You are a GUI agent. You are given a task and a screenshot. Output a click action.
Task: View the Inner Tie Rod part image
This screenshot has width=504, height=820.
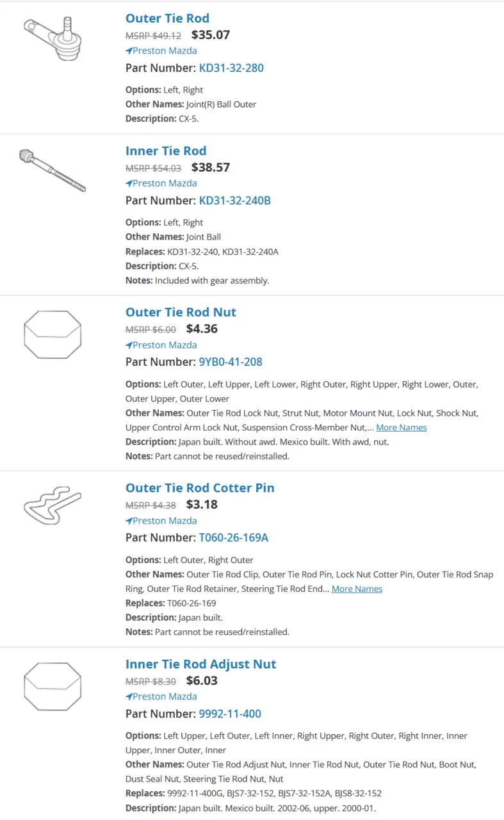53,170
